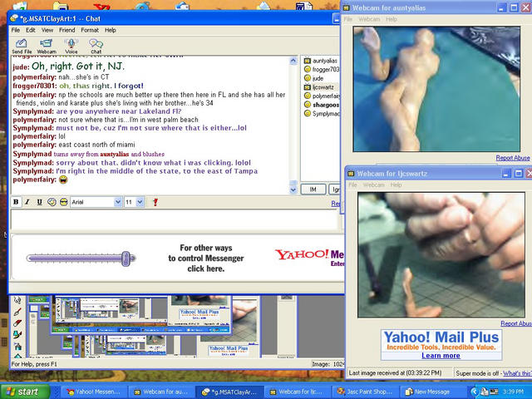Select jude in the user list

[x=314, y=78]
